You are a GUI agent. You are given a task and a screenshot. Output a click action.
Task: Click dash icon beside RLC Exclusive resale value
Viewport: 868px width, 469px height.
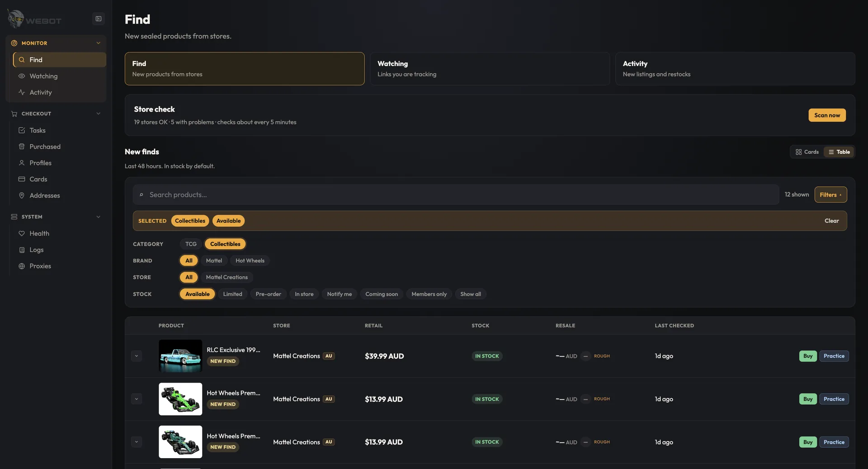point(585,356)
